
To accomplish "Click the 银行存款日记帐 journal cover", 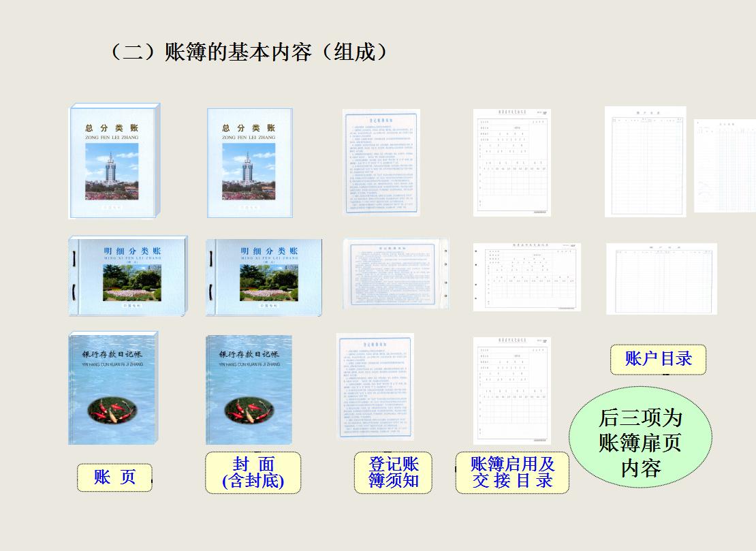I will (x=112, y=390).
